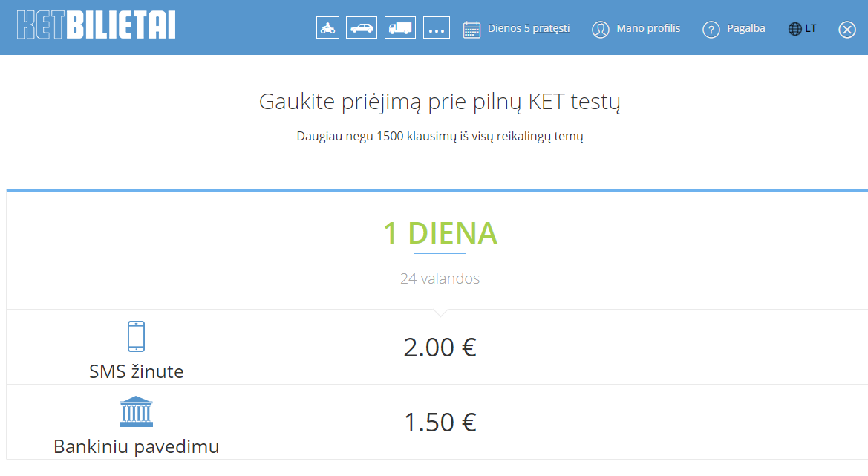The height and width of the screenshot is (476, 868).
Task: Click the globe language icon
Action: pyautogui.click(x=795, y=29)
